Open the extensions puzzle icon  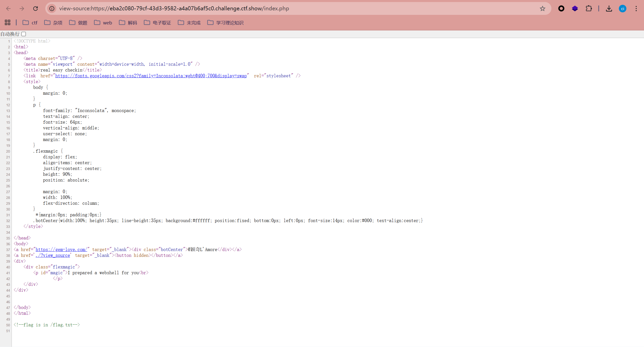[589, 9]
